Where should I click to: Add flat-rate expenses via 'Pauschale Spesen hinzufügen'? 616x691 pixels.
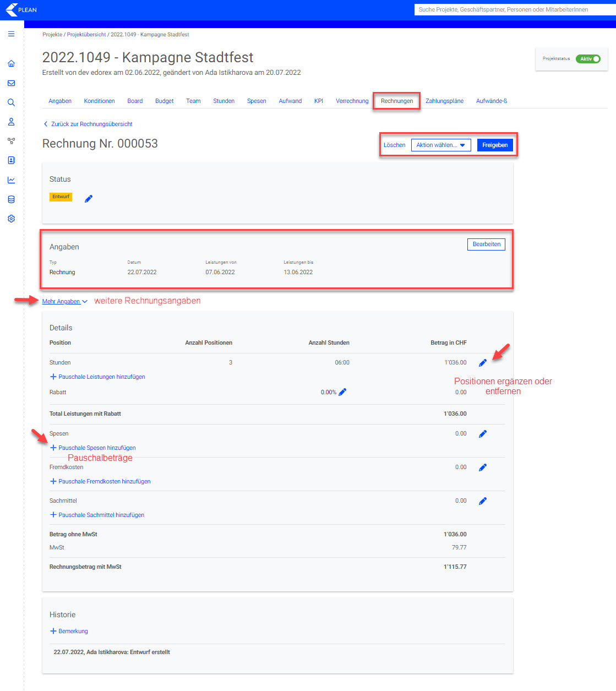pyautogui.click(x=97, y=448)
